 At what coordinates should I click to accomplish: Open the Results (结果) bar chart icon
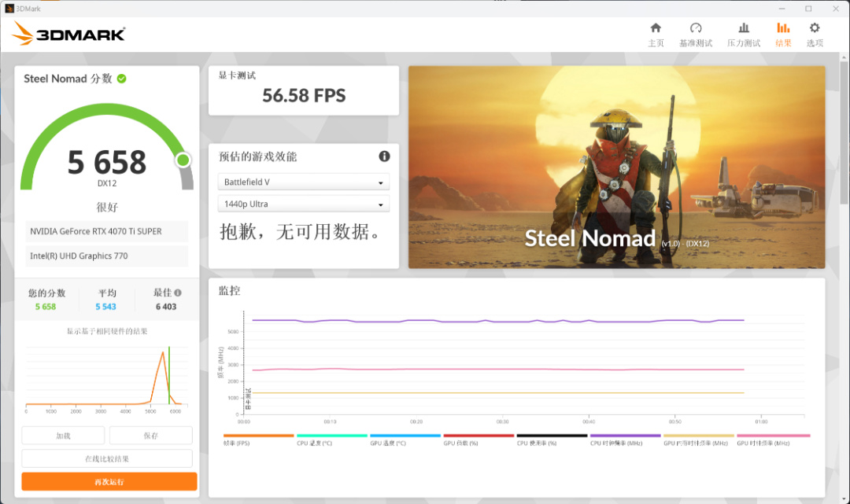click(x=783, y=28)
